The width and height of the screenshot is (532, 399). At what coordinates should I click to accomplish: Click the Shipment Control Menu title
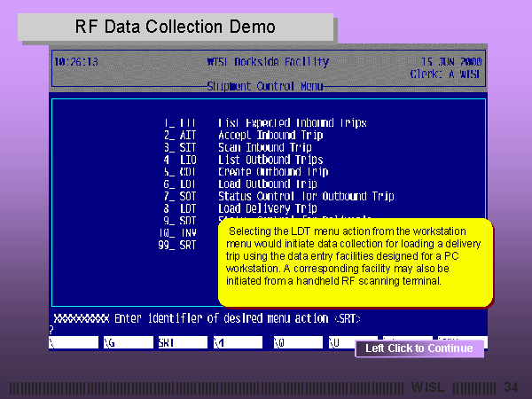click(x=264, y=86)
